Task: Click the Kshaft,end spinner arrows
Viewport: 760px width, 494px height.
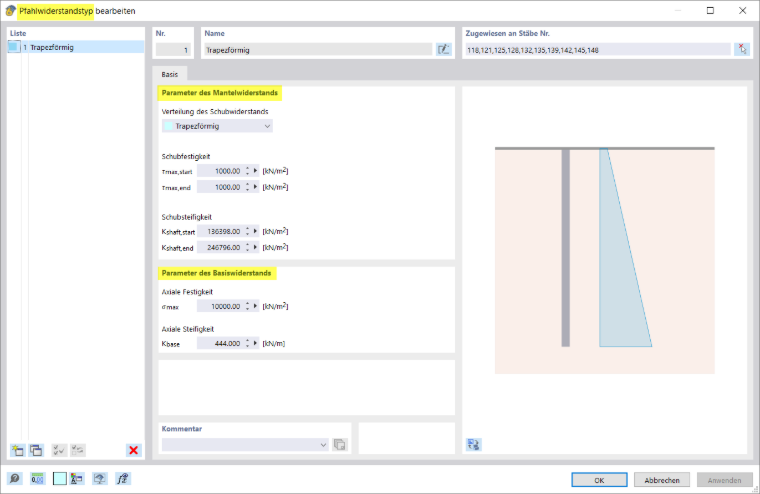Action: pyautogui.click(x=247, y=247)
